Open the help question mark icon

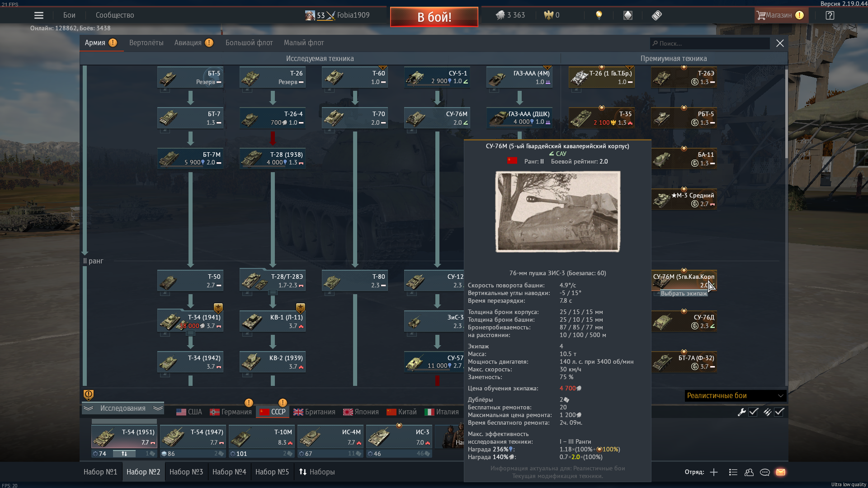click(x=830, y=15)
